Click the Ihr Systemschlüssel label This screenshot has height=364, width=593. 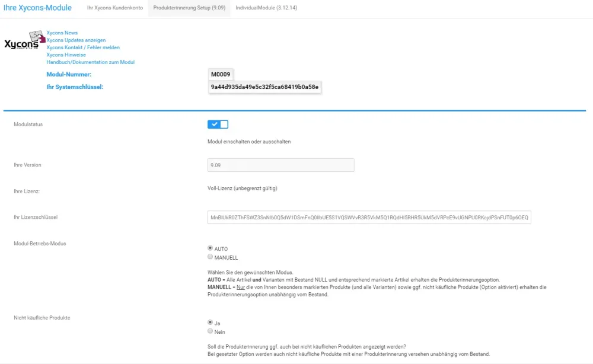click(75, 87)
